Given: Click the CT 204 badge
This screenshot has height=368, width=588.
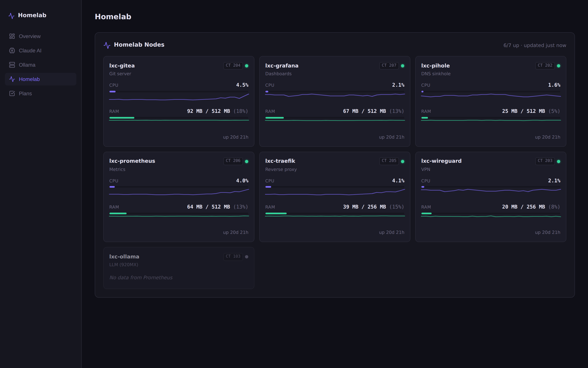Looking at the screenshot, I should coord(233,65).
